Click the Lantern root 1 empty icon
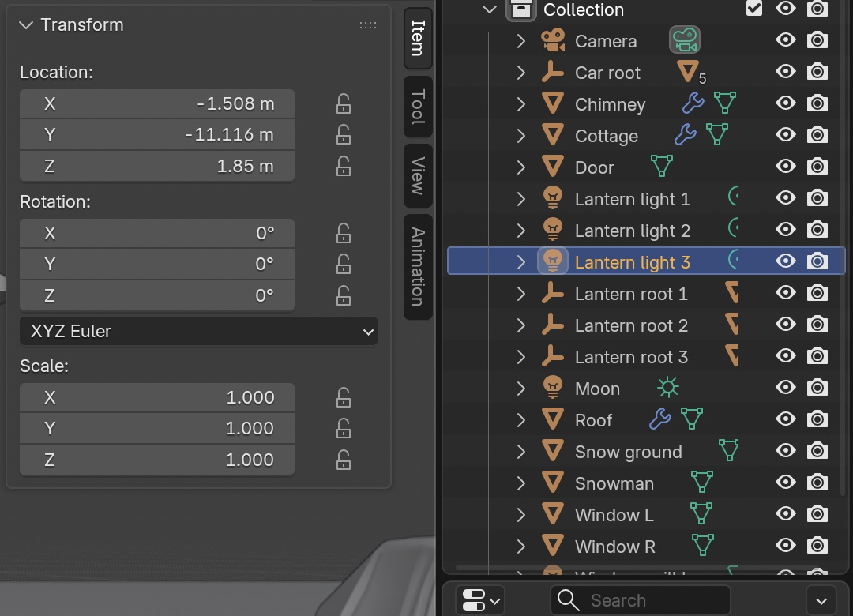This screenshot has height=616, width=853. point(553,293)
